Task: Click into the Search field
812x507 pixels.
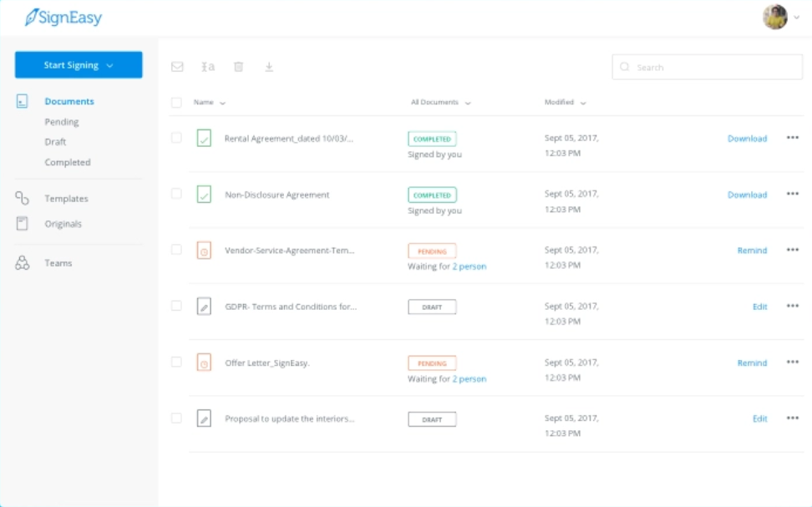Action: pos(708,67)
